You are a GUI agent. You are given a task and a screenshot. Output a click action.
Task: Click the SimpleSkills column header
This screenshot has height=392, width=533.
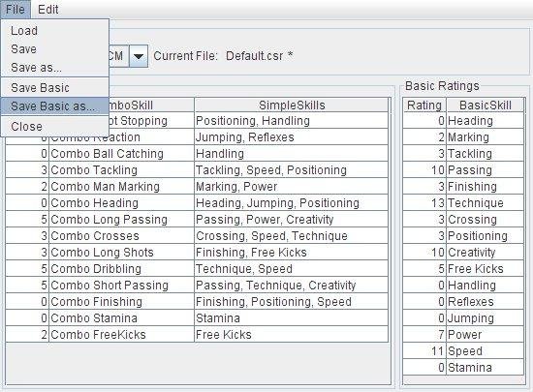click(x=292, y=106)
